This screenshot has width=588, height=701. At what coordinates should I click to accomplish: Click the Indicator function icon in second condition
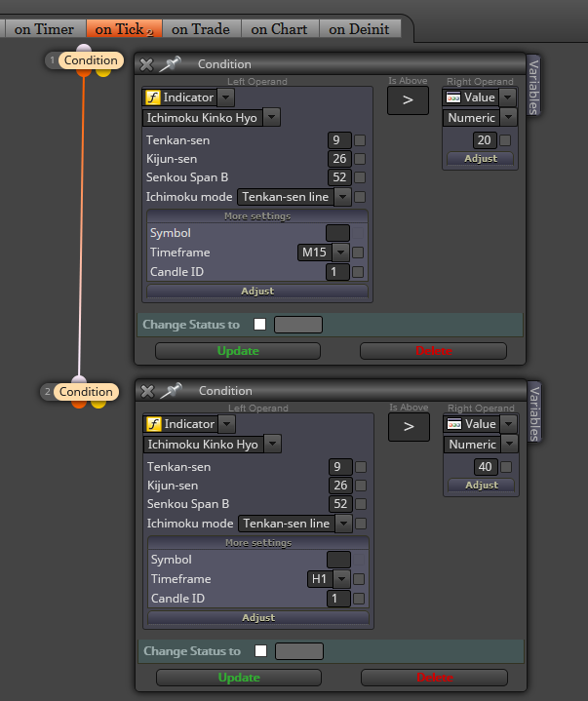coord(154,424)
